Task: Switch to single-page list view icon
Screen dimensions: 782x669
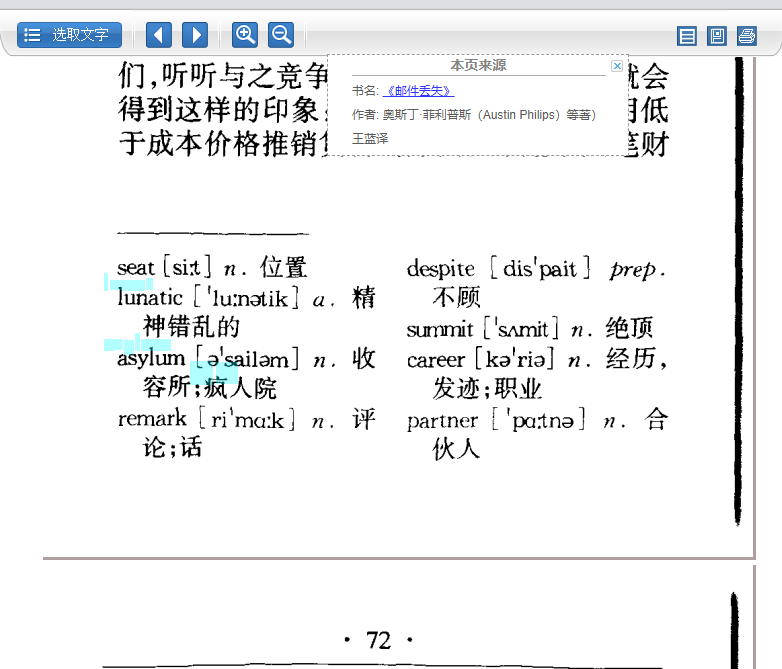Action: click(x=687, y=36)
